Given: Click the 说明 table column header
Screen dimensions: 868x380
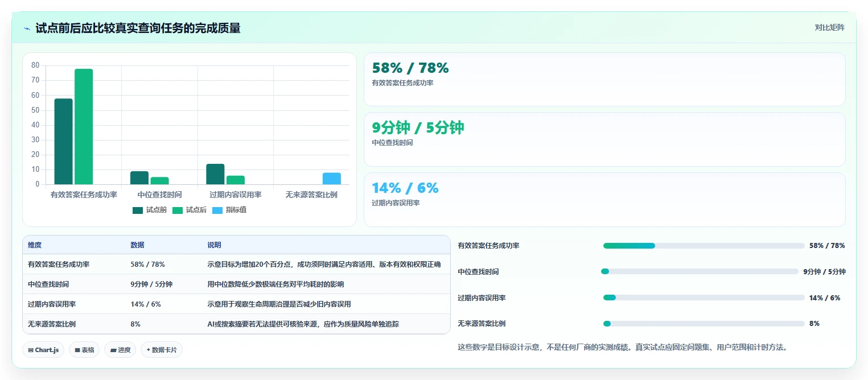Looking at the screenshot, I should [214, 245].
